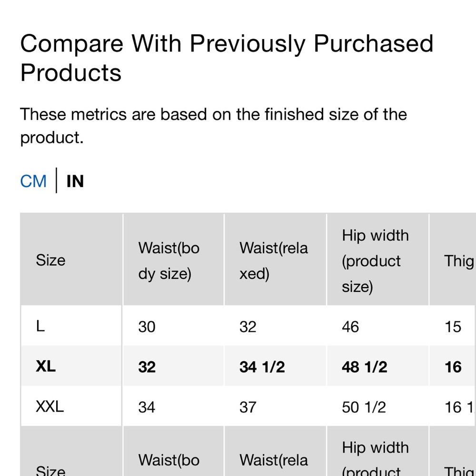Click the second table's Hip width header
Image resolution: width=476 pixels, height=476 pixels.
click(375, 459)
